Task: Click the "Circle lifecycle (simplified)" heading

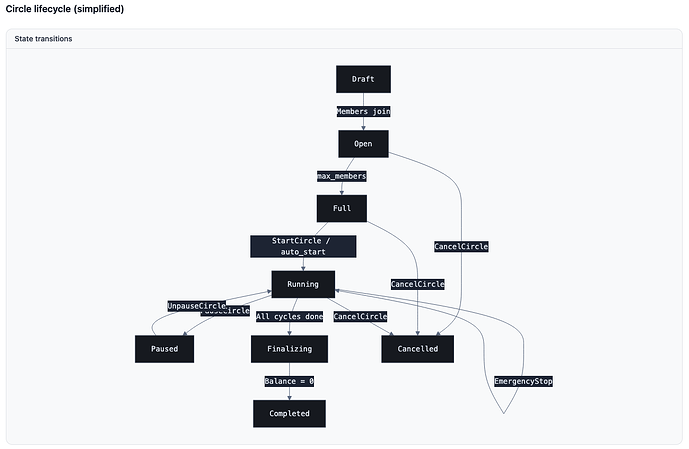Action: [66, 9]
